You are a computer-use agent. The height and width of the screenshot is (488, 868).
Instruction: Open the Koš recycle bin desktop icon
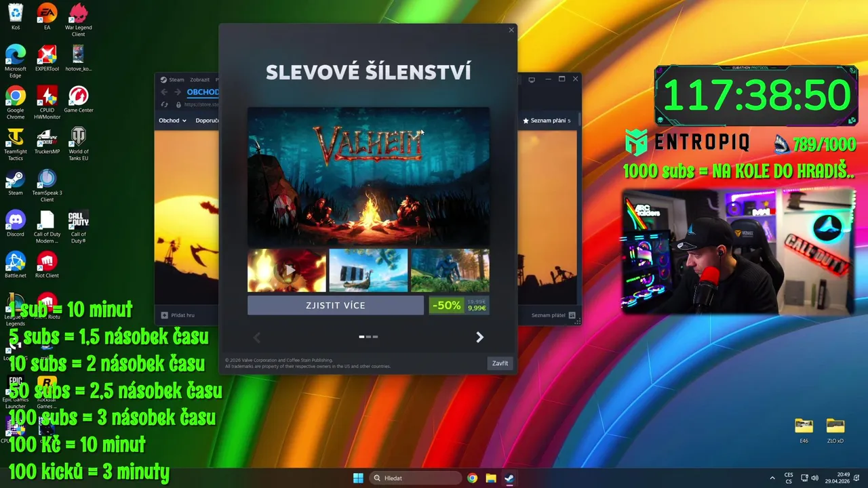(x=15, y=17)
